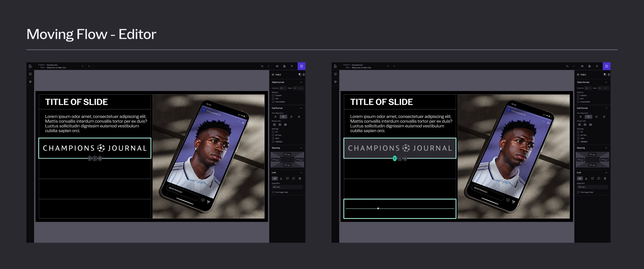The image size is (644, 269).
Task: Click the eye preview icon in left editor
Action: click(277, 66)
